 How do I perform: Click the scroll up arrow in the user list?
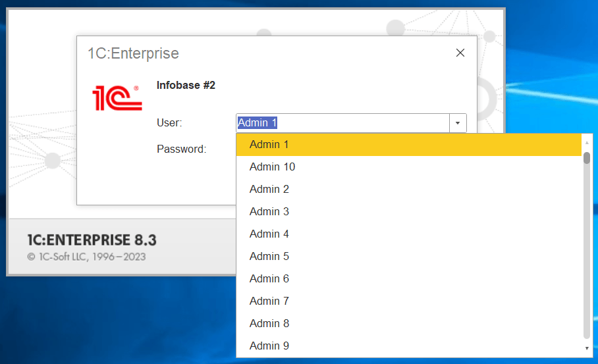pyautogui.click(x=587, y=142)
